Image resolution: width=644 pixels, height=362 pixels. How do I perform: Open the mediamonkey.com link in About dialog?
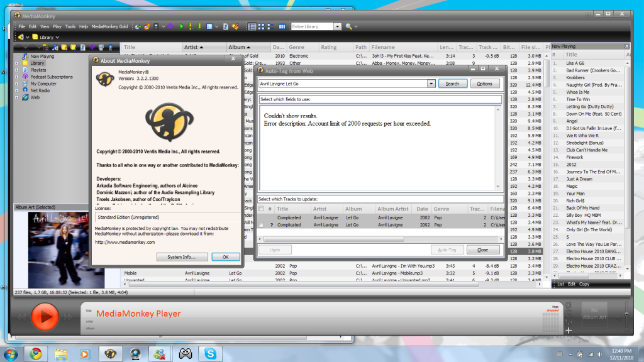(125, 242)
